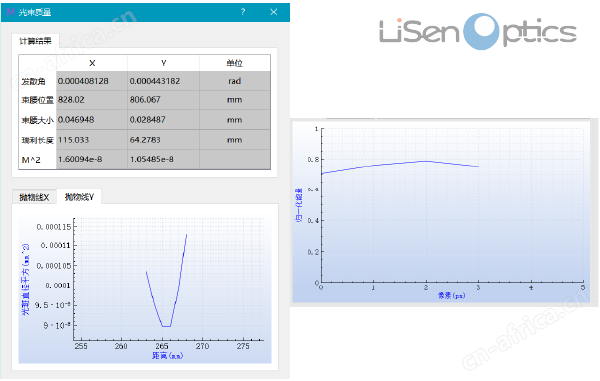Image resolution: width=600 pixels, height=381 pixels.
Task: Open the 计算结果 tab
Action: point(35,41)
